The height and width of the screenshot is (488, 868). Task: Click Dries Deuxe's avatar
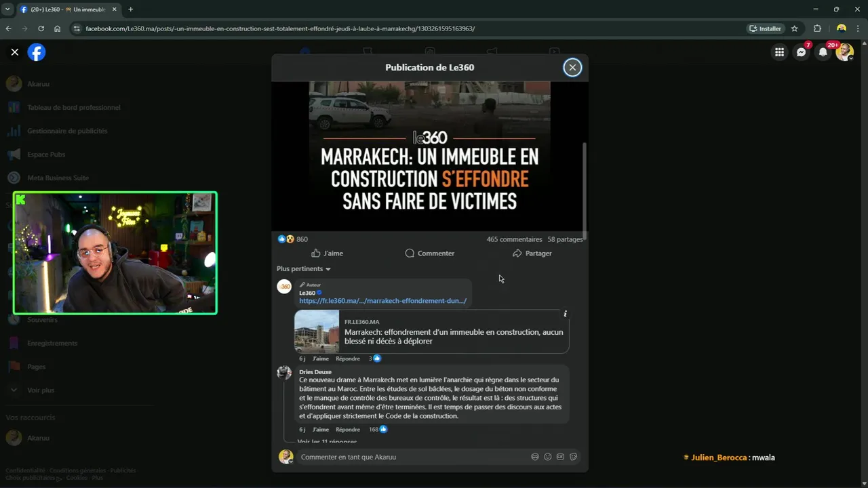pos(284,373)
